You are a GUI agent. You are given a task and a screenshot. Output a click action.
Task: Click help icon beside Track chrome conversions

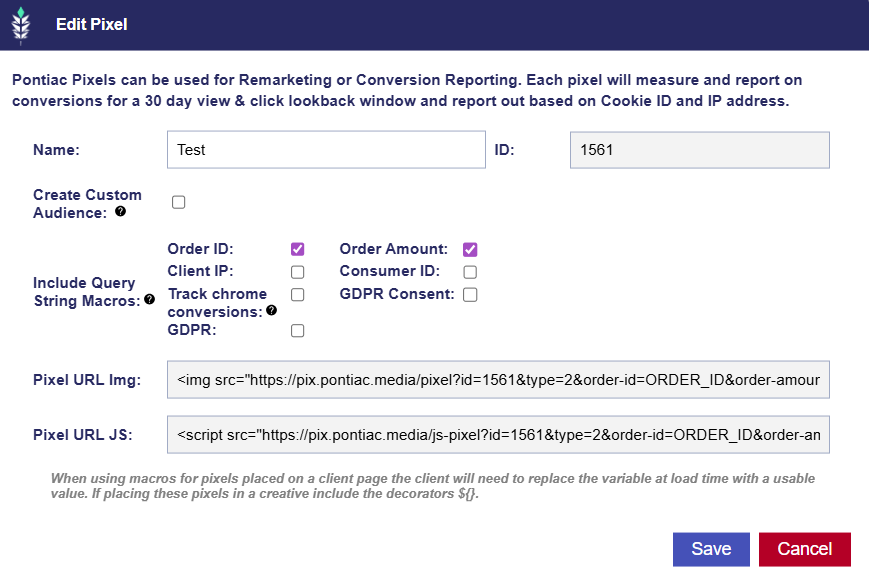271,311
